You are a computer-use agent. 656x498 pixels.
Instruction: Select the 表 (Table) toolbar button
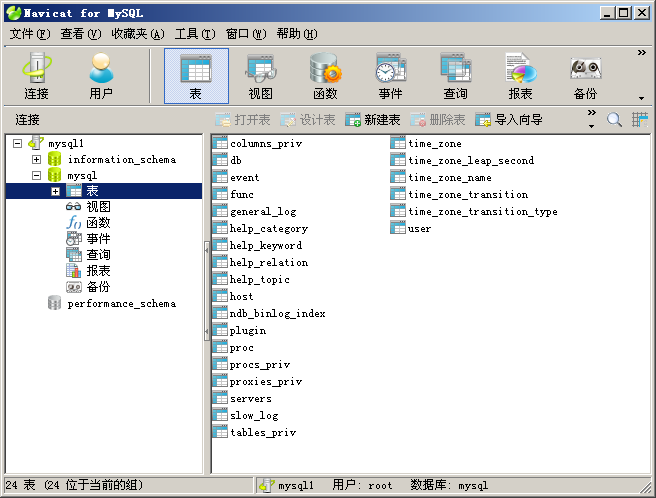[196, 76]
